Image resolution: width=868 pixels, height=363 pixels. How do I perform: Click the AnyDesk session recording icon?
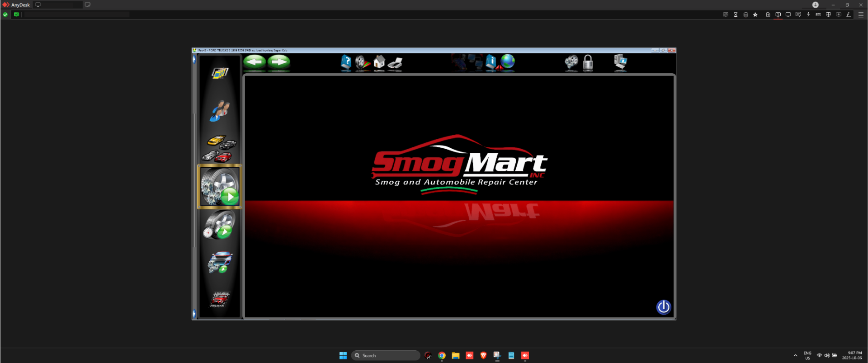point(839,14)
